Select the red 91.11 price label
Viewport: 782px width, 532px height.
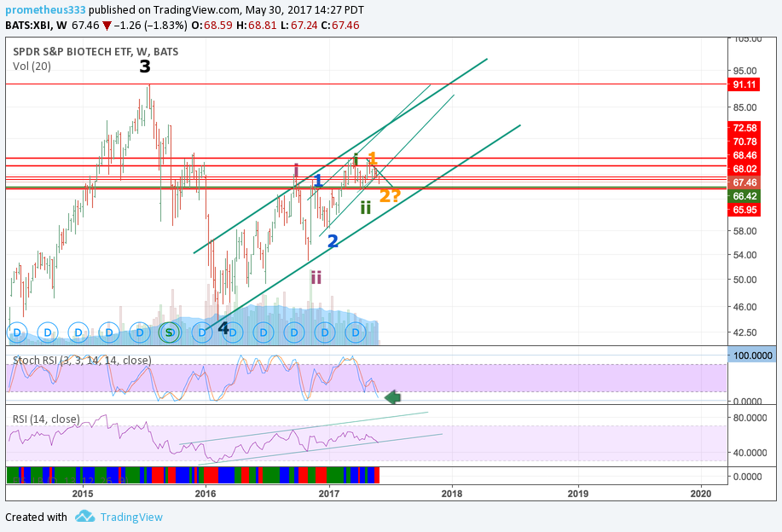coord(744,84)
